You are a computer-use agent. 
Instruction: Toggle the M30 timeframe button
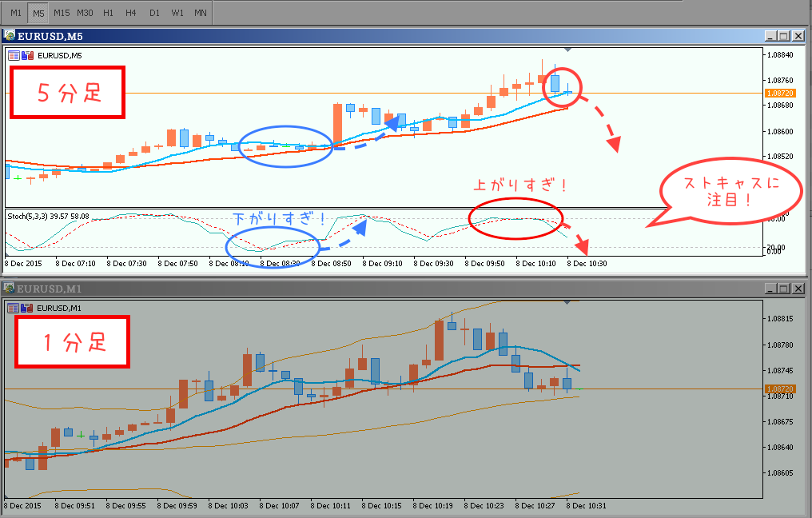85,13
